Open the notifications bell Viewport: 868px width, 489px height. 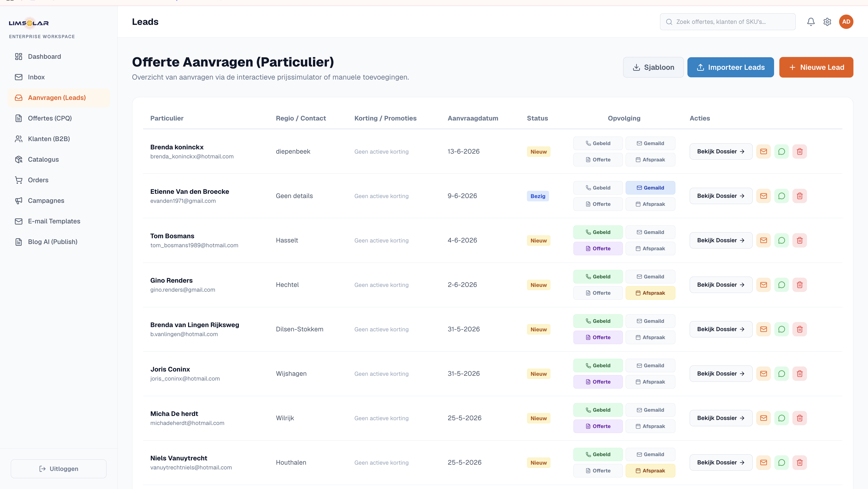tap(811, 22)
